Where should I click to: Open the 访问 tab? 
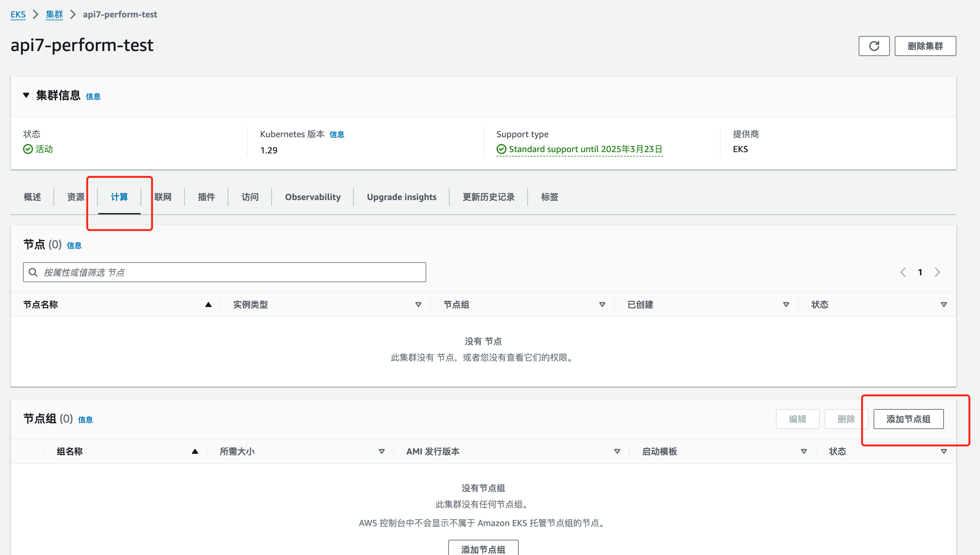point(250,197)
